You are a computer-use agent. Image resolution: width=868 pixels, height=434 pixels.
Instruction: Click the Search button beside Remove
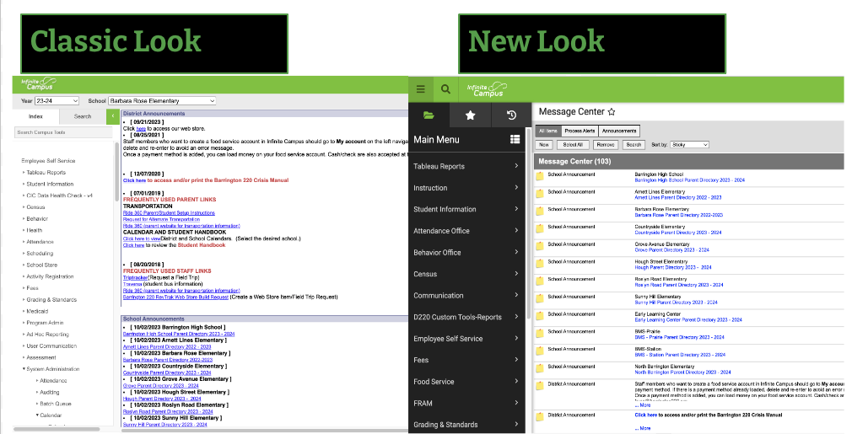pyautogui.click(x=633, y=145)
